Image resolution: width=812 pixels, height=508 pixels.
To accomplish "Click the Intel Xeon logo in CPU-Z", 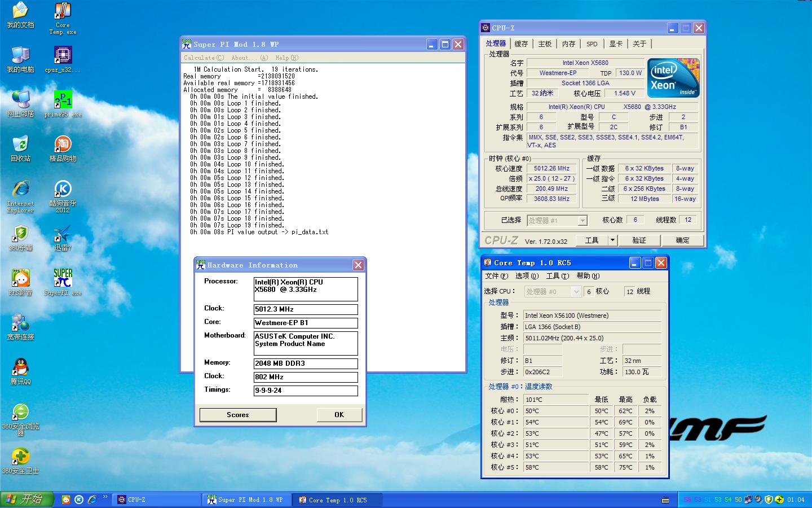I will coord(673,78).
